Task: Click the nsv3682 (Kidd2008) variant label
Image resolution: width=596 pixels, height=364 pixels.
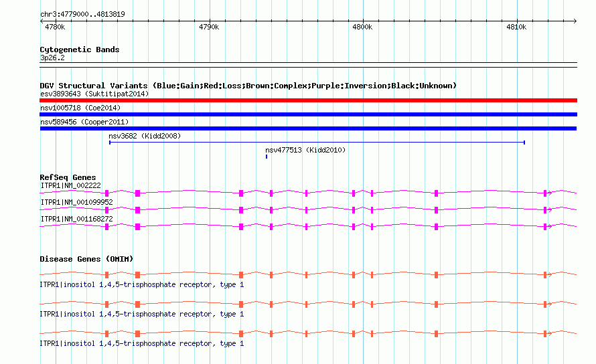Action: [x=145, y=136]
